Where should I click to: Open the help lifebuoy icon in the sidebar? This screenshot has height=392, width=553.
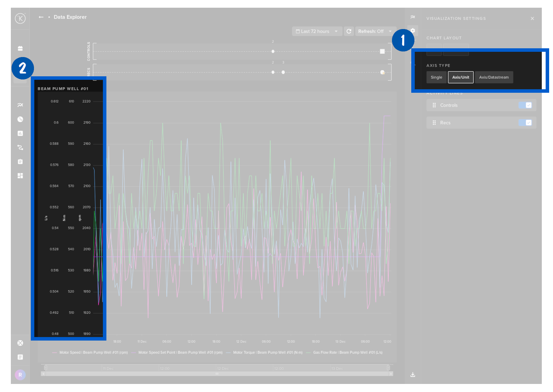[20, 343]
